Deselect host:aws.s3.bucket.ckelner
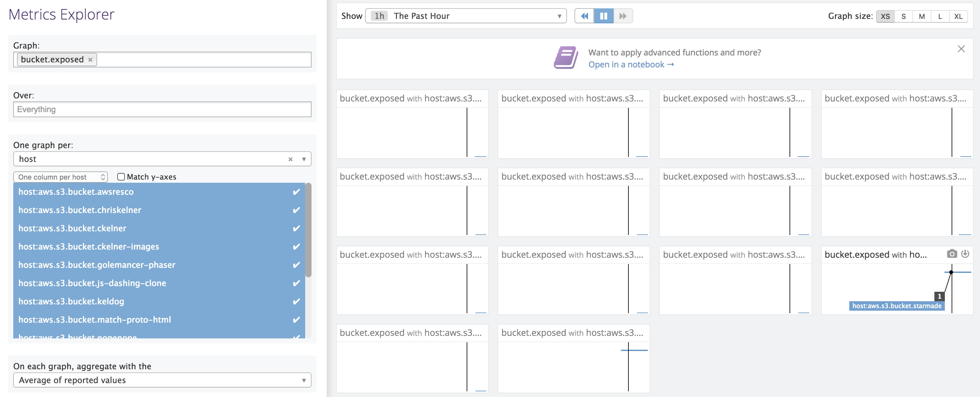This screenshot has width=980, height=397. click(x=159, y=228)
